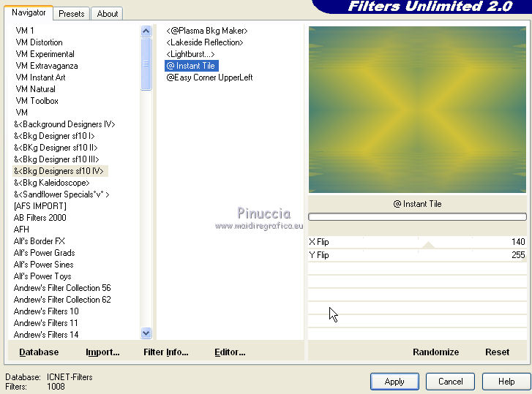Randomize the filter settings
The image size is (532, 394).
(x=435, y=352)
